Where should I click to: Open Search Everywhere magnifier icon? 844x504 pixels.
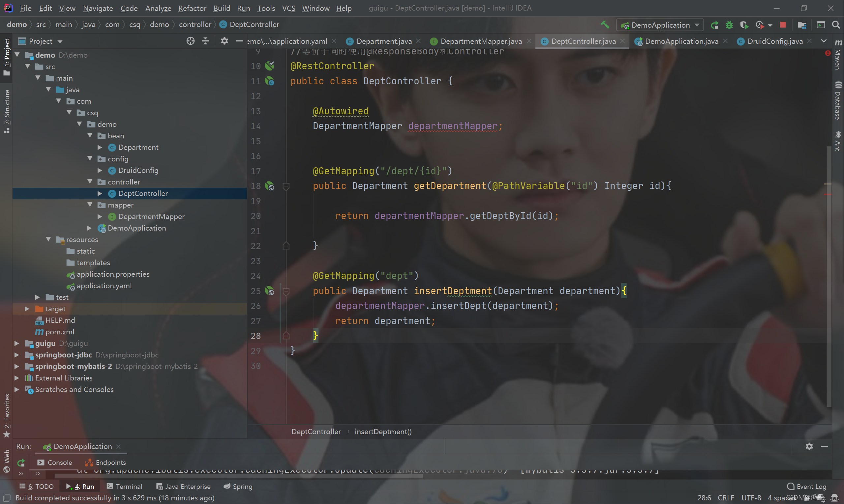(x=836, y=25)
